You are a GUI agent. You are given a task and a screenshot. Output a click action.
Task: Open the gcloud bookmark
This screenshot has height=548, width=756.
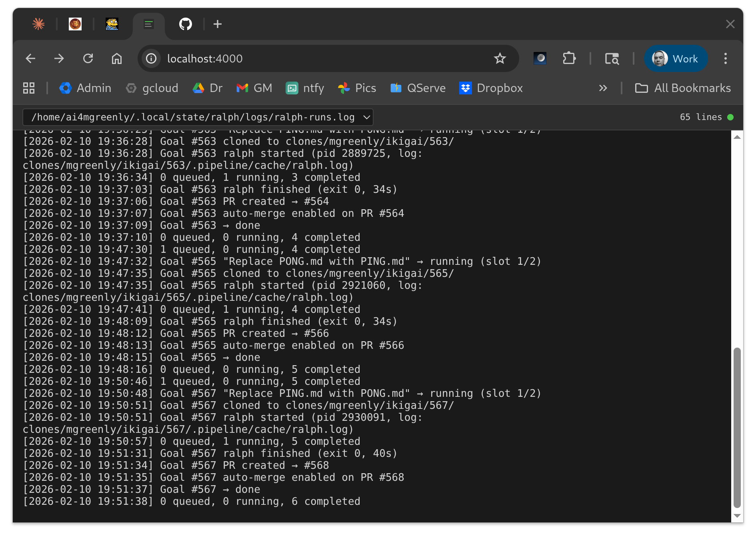(x=152, y=88)
